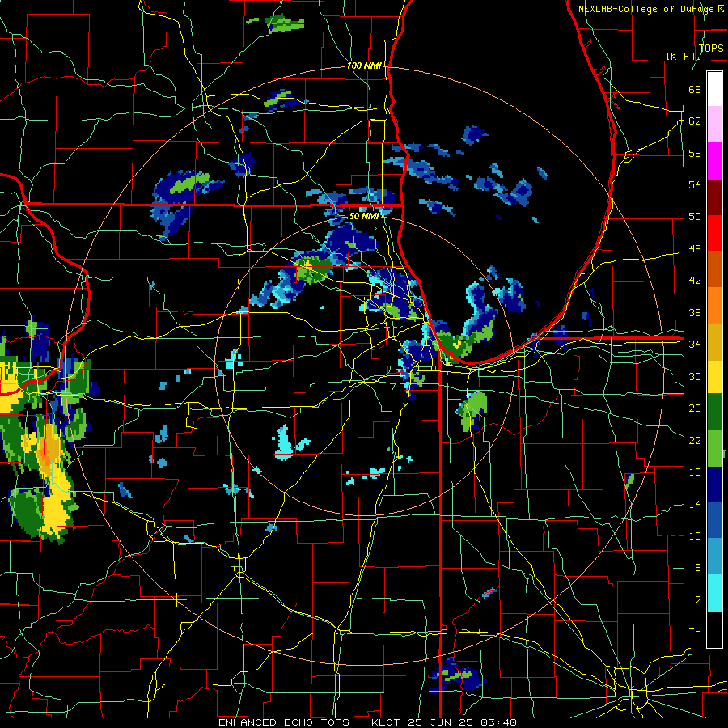Viewport: 728px width, 728px height.
Task: Click the 38 value on the tops scale
Action: [695, 312]
